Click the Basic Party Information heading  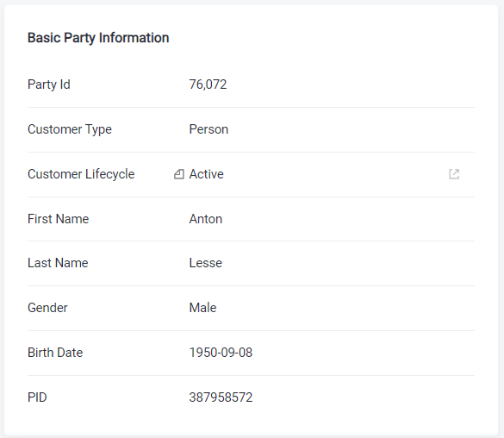98,38
